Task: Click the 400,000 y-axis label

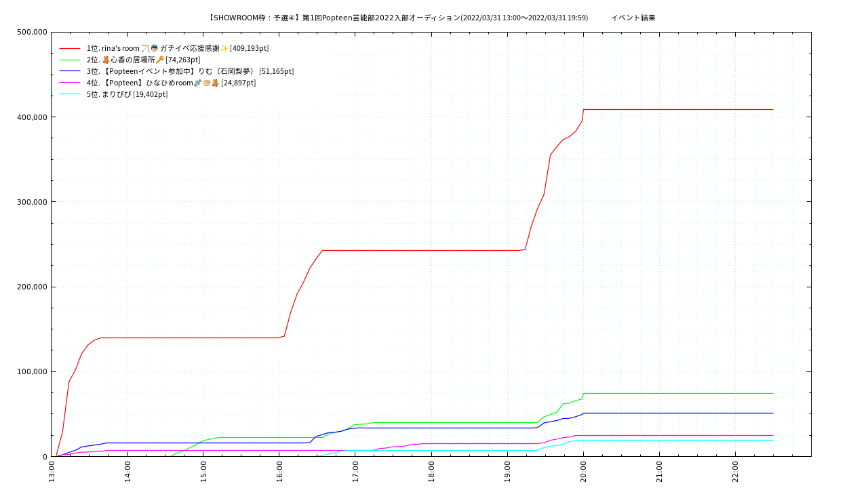Action: pos(32,117)
